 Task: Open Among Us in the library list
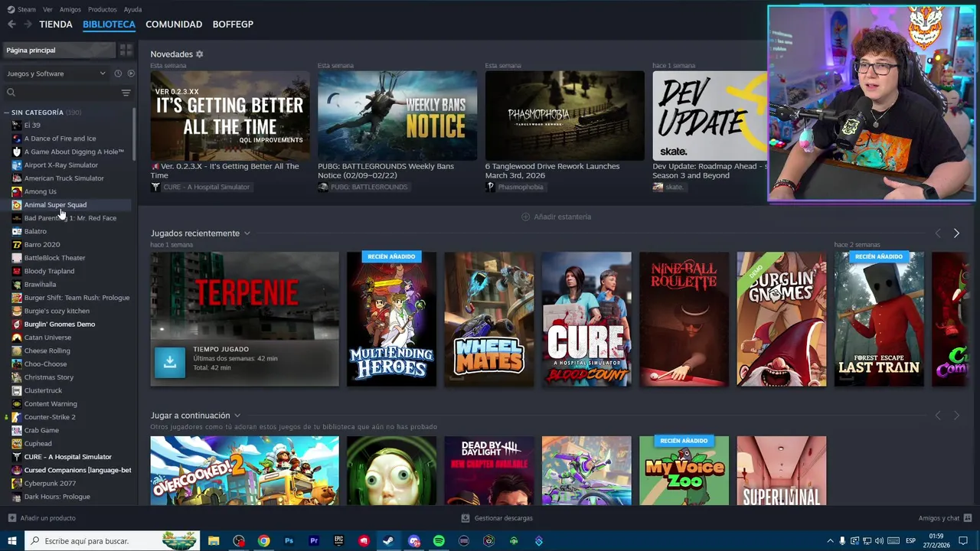tap(40, 191)
